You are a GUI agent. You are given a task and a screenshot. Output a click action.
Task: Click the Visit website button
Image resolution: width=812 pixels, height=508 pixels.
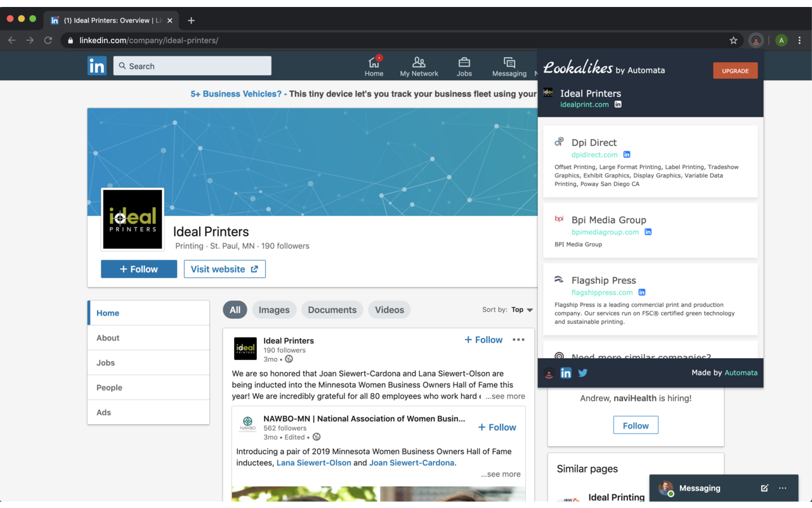tap(225, 269)
